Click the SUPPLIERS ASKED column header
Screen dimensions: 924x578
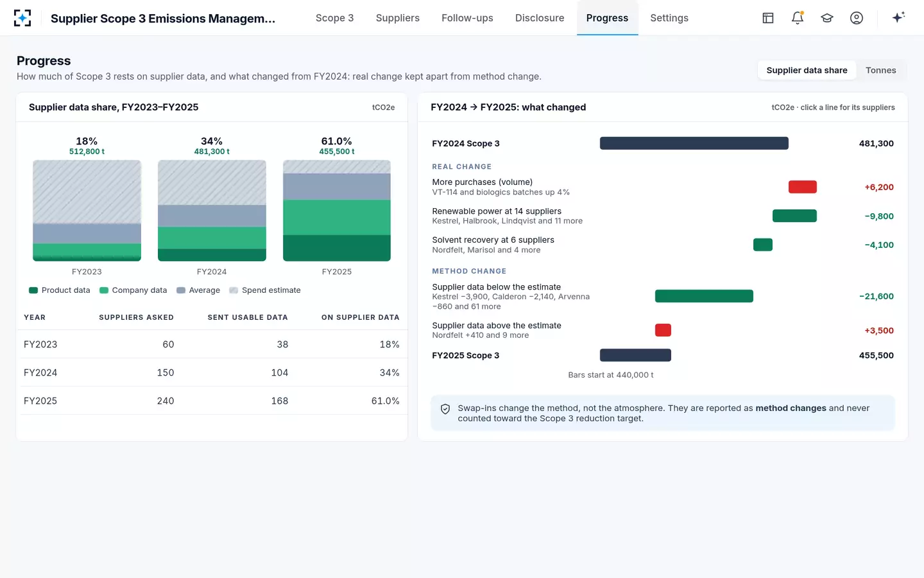[136, 317]
